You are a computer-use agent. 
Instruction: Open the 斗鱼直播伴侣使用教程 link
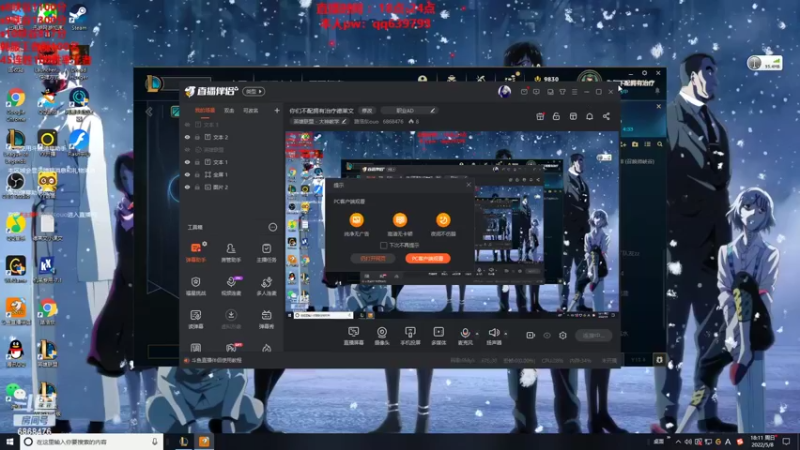click(x=217, y=360)
